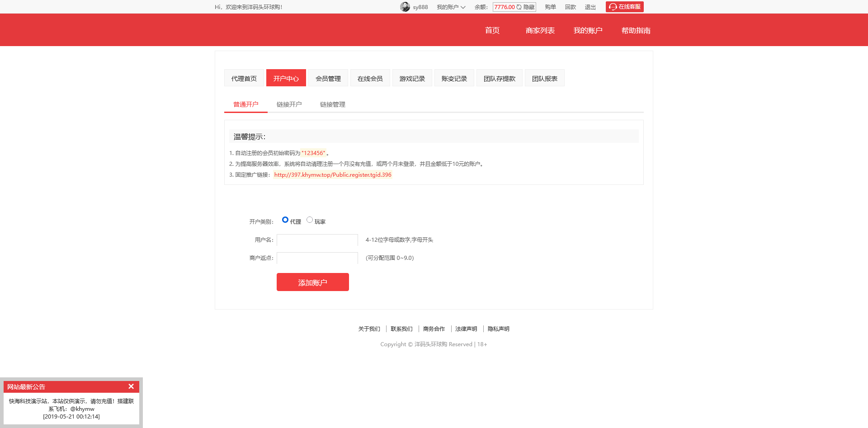Click the 回款 link in the top bar
868x428 pixels.
[571, 7]
